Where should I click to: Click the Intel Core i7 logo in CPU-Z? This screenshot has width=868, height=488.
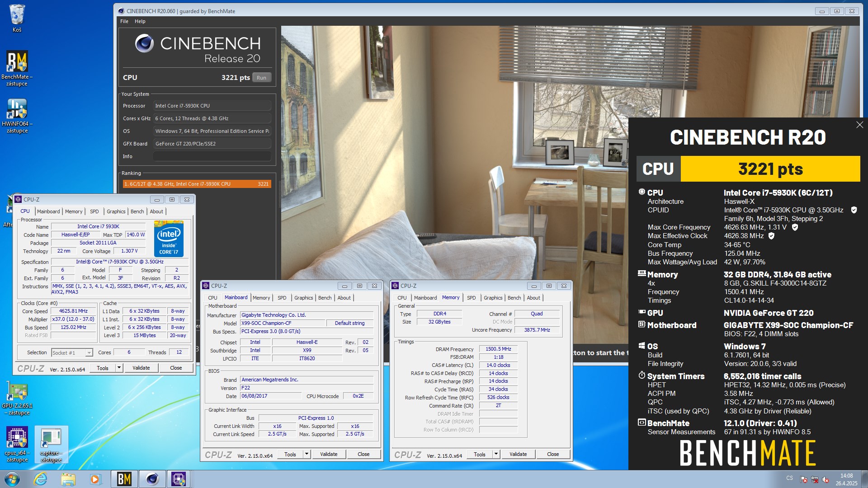coord(169,239)
